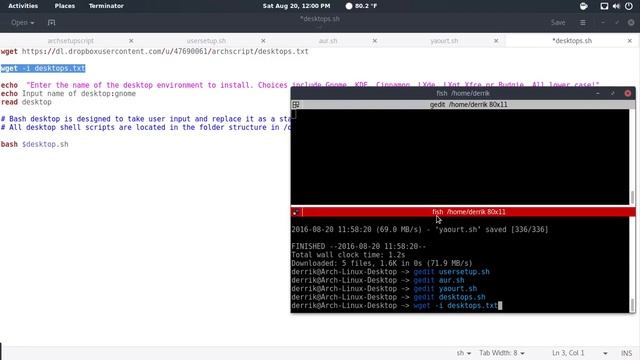The image size is (640, 360).
Task: Close the usersetup.sh tab
Action: pyautogui.click(x=263, y=41)
